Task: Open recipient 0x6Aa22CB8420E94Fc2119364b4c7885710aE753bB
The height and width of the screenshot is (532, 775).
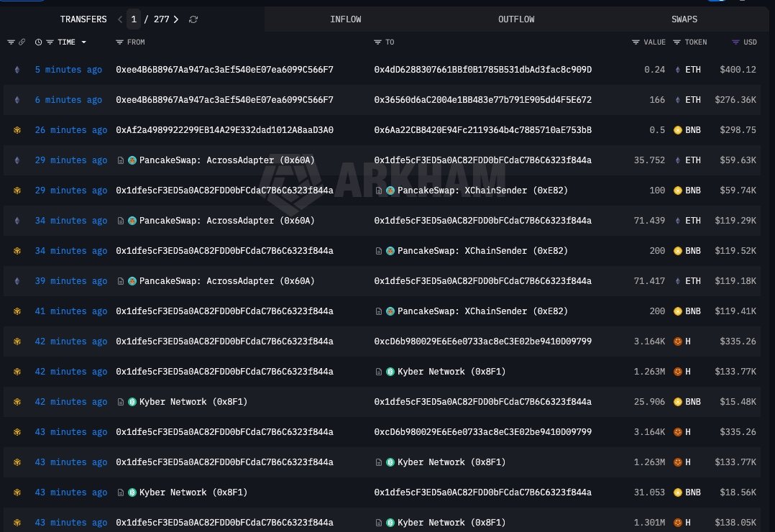Action: point(483,130)
